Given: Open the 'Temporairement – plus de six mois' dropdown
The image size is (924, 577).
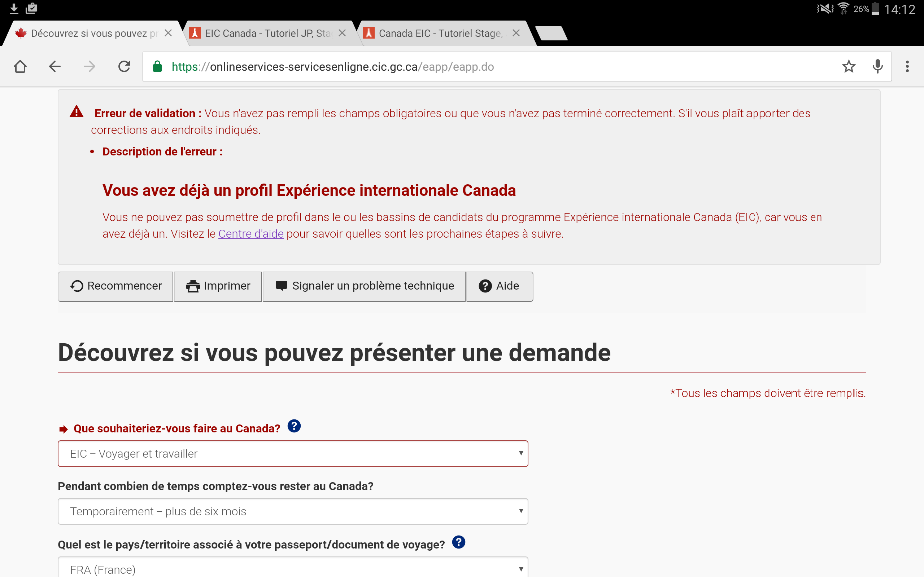Looking at the screenshot, I should (x=293, y=511).
